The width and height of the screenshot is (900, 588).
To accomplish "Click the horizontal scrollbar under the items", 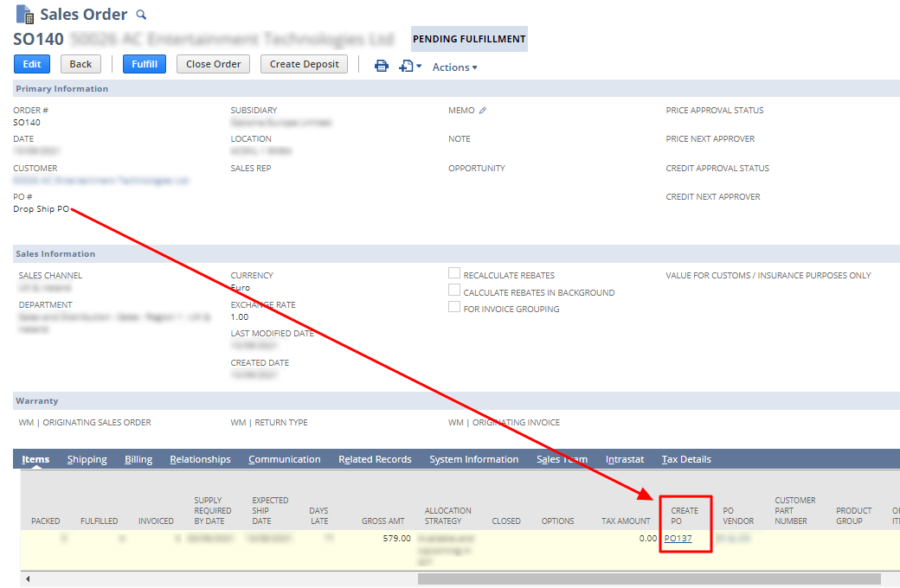I will (x=649, y=578).
